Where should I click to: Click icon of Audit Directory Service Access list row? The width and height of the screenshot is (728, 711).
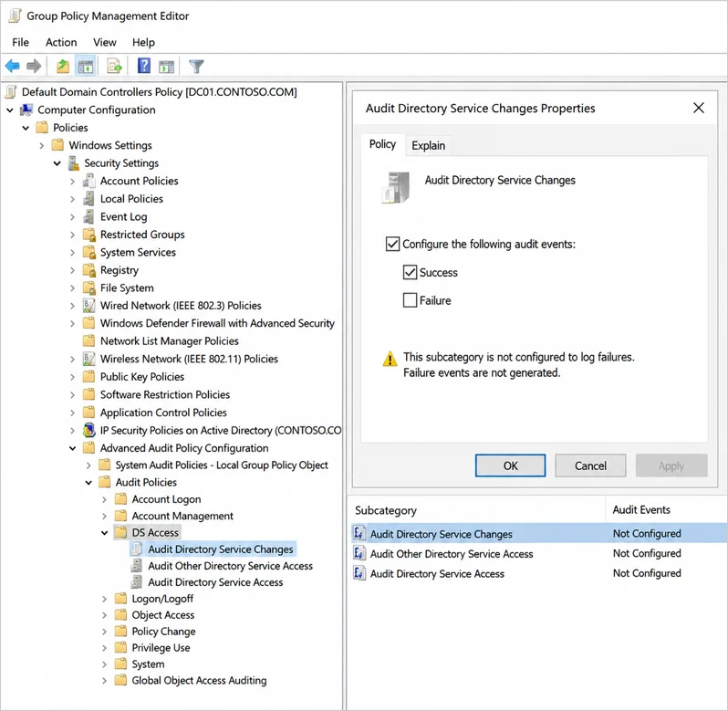click(x=359, y=573)
